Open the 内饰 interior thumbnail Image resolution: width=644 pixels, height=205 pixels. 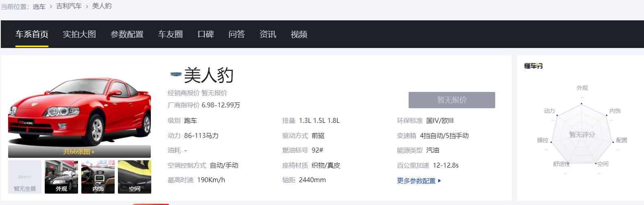point(98,177)
